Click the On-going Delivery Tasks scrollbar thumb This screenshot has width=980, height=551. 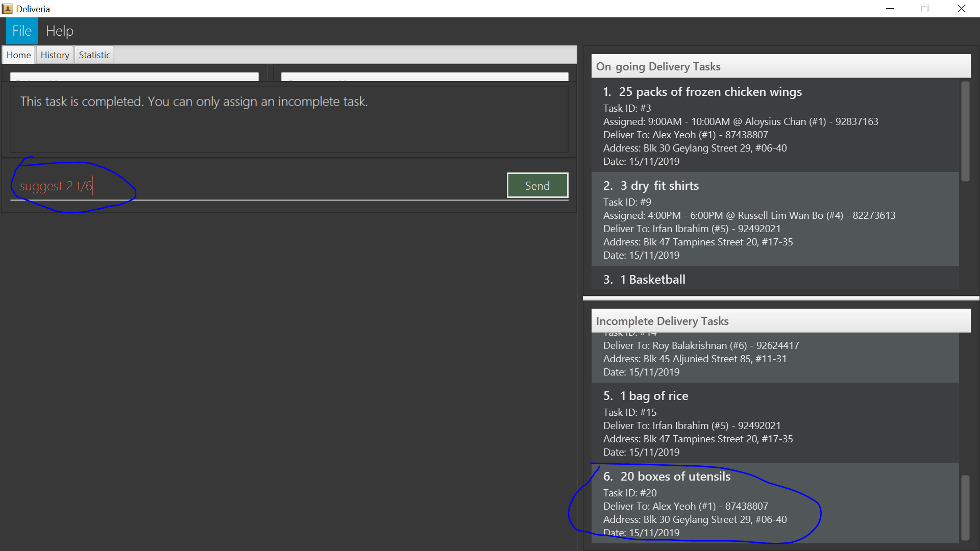965,131
